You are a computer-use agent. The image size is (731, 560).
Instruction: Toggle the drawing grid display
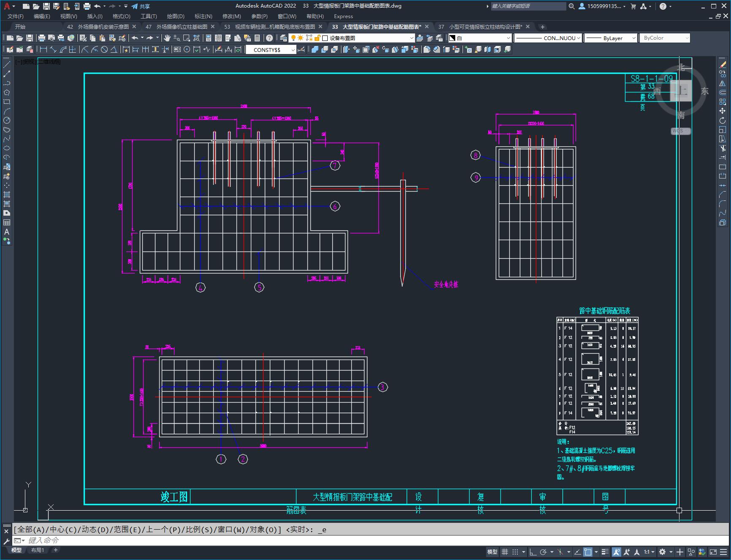[505, 552]
